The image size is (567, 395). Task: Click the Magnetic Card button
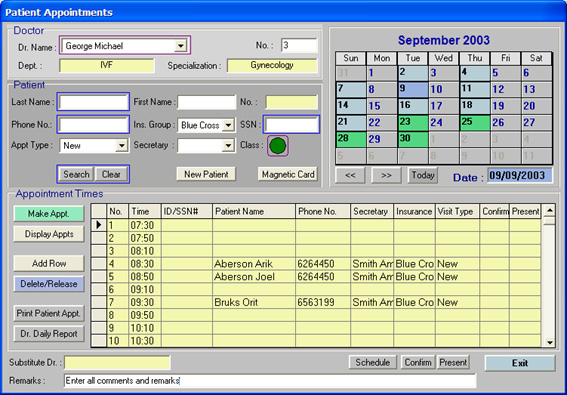288,174
